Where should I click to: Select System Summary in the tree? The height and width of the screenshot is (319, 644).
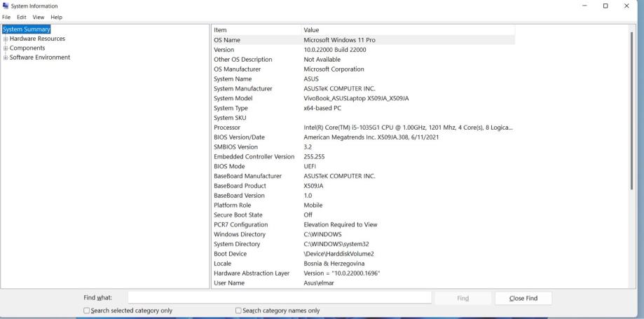coord(27,29)
